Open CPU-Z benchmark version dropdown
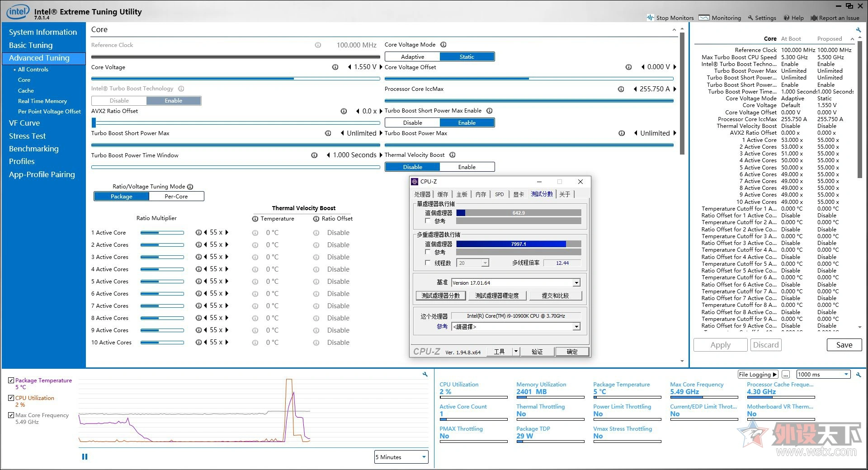Screen dimensions: 868x470 click(x=576, y=283)
